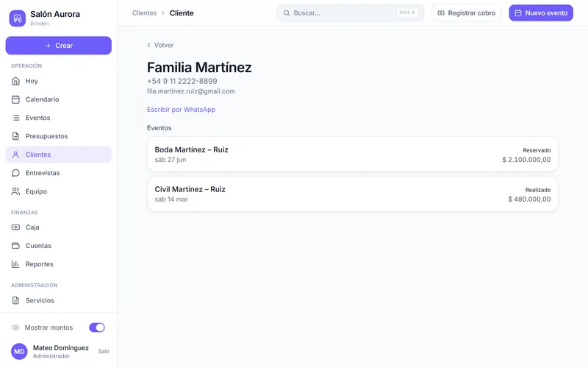588x368 pixels.
Task: Click the Buscar search field
Action: [x=351, y=13]
